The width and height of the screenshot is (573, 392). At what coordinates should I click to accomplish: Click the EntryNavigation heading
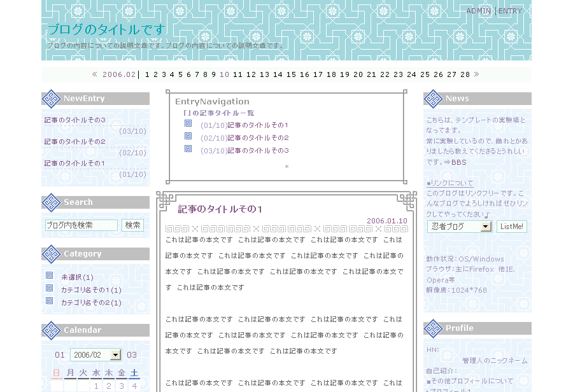[x=212, y=102]
